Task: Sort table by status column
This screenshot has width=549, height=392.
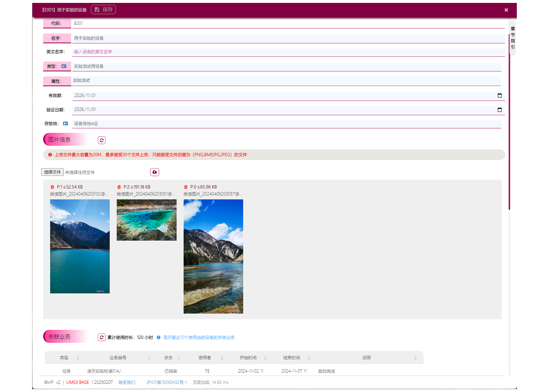Action: click(178, 358)
